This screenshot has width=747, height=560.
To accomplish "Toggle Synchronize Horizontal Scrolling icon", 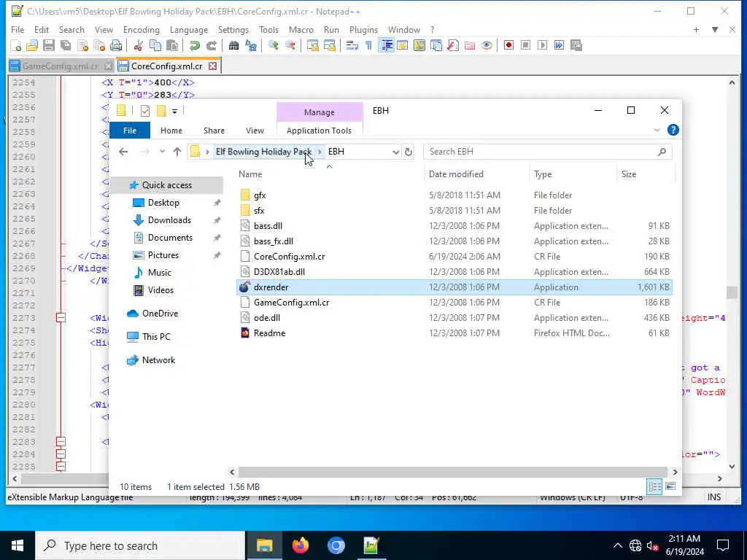I will point(329,46).
